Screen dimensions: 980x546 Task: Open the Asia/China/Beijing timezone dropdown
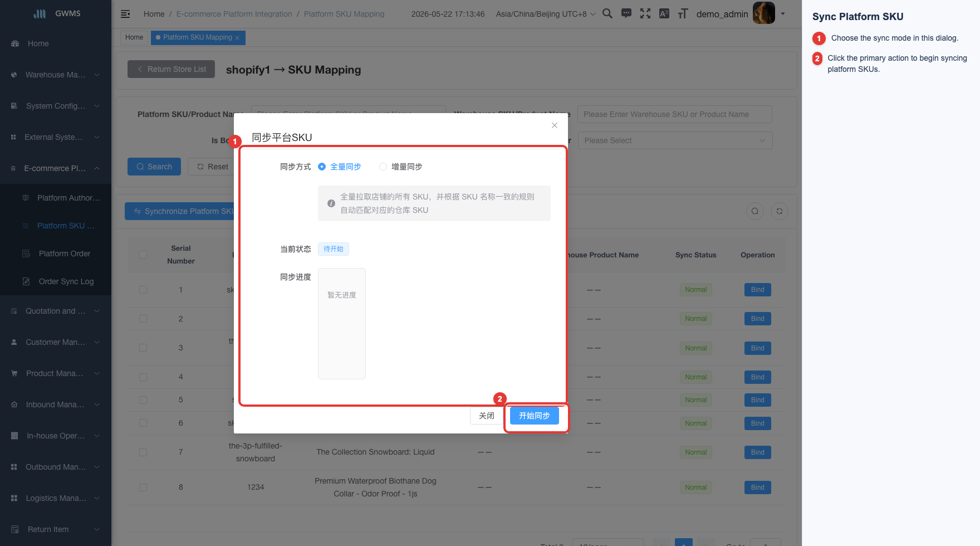(546, 14)
